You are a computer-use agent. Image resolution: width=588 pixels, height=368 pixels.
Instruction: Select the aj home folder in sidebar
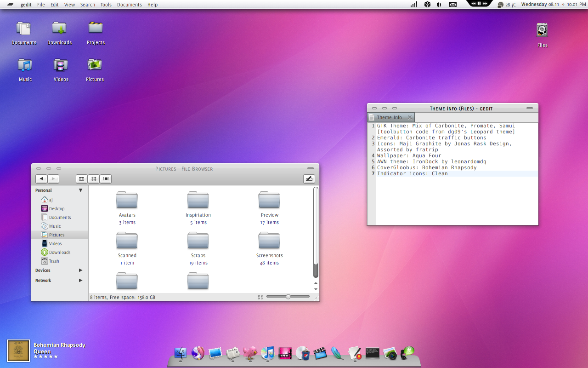(x=60, y=200)
